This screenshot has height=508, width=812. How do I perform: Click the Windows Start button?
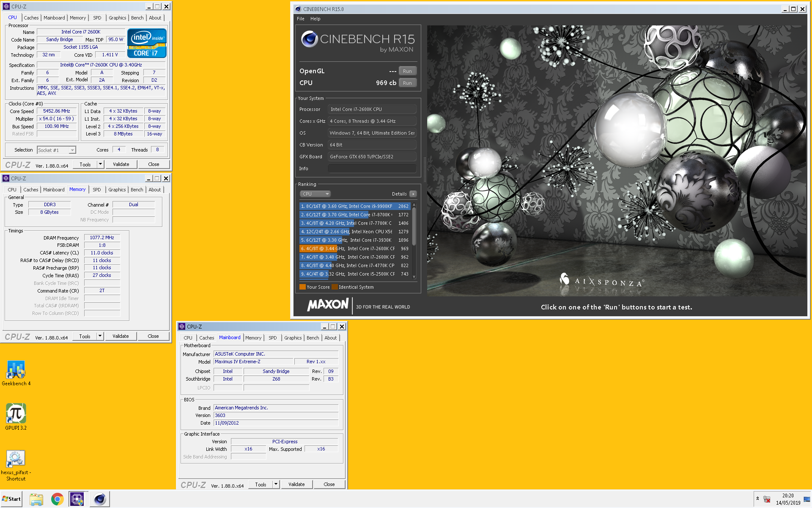click(11, 499)
